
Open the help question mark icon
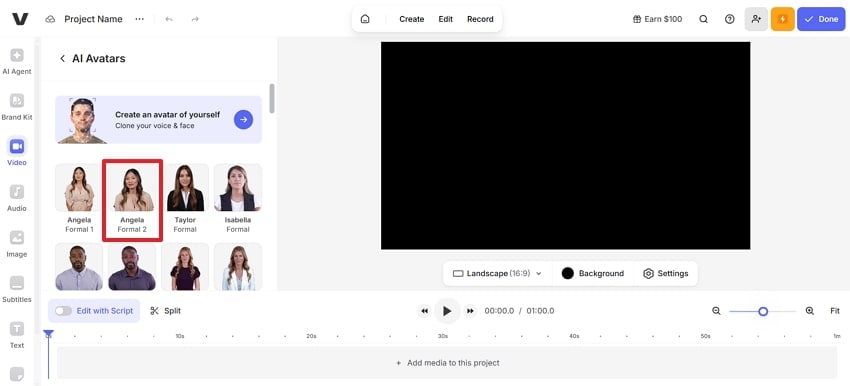(x=730, y=19)
